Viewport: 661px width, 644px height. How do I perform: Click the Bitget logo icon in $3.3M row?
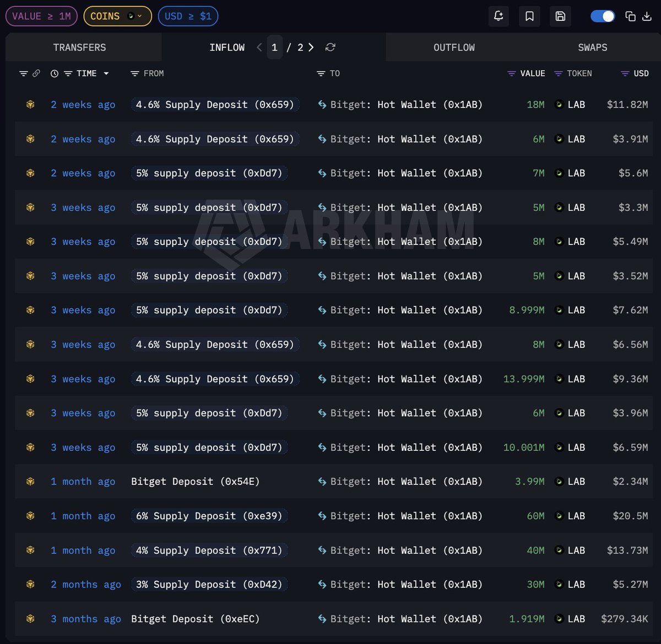[x=322, y=208]
